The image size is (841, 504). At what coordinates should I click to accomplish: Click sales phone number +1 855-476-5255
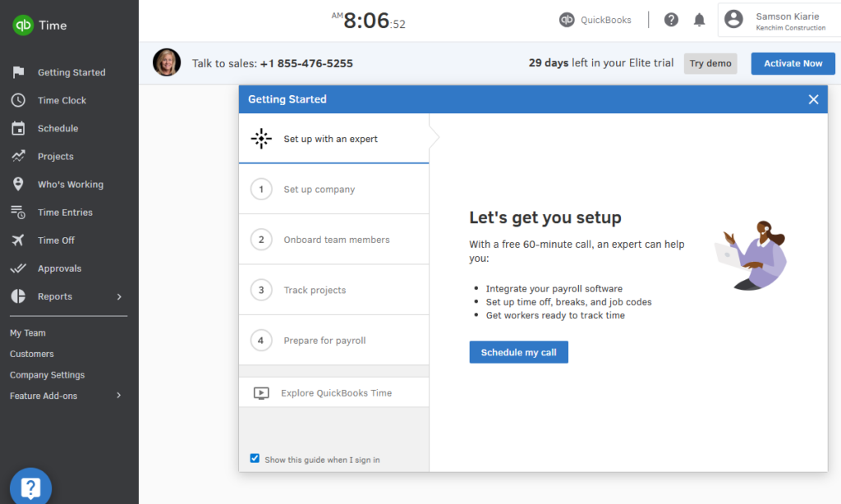point(306,63)
